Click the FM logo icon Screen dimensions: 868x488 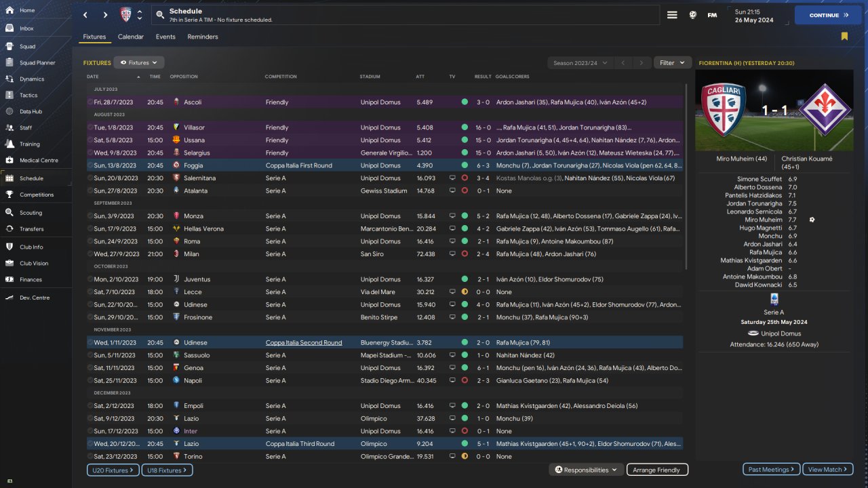pos(712,15)
